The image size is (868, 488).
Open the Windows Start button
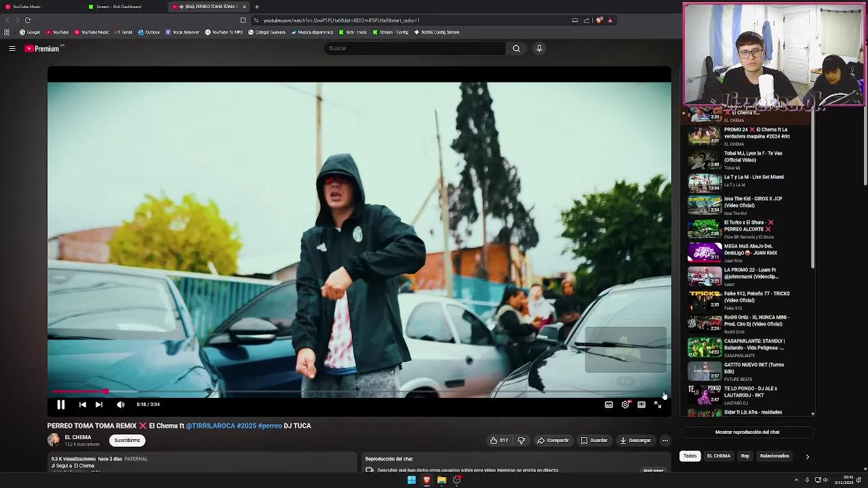point(412,480)
